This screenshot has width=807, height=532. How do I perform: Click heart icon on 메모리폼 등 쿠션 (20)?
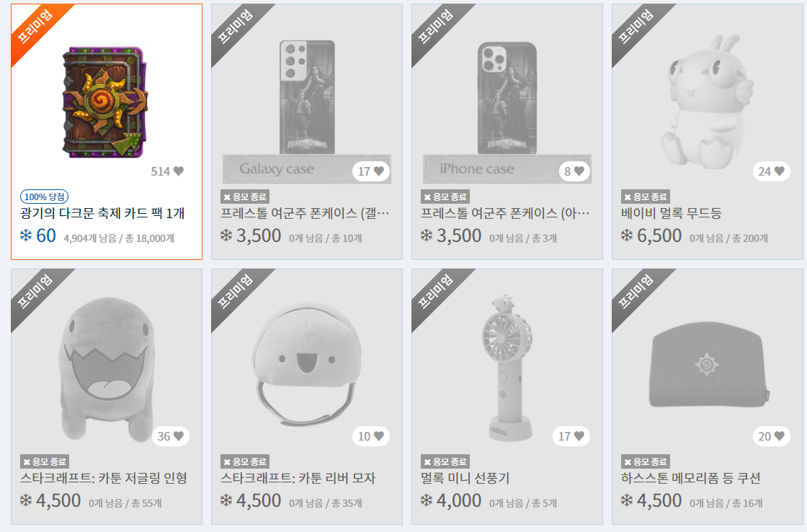pyautogui.click(x=779, y=436)
